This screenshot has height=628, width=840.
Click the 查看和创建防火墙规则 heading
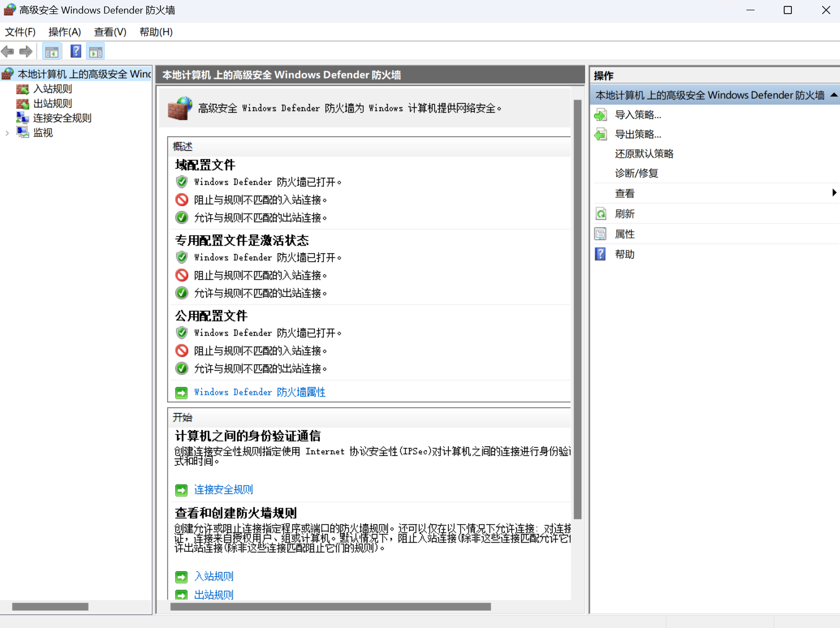236,513
